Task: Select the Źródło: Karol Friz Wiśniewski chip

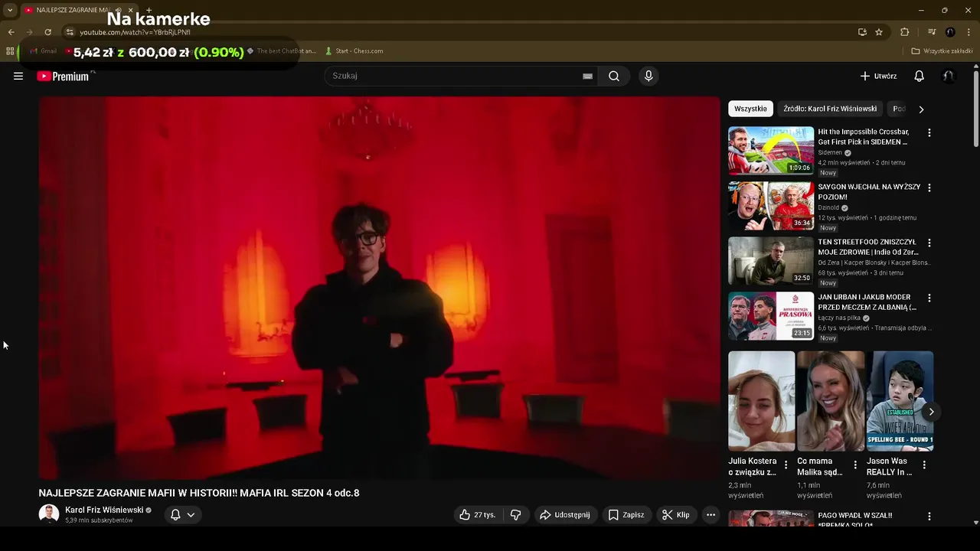Action: pyautogui.click(x=830, y=109)
